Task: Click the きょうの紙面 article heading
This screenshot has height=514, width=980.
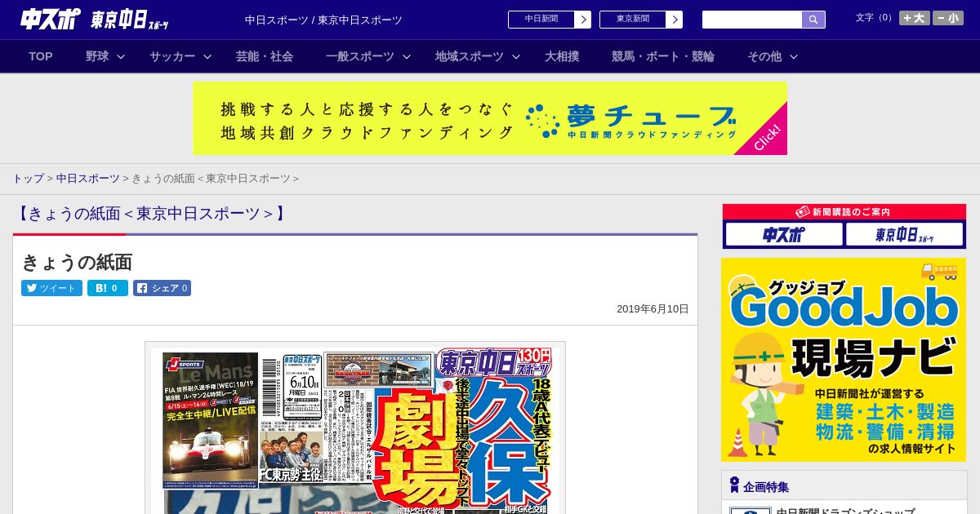Action: 77,262
